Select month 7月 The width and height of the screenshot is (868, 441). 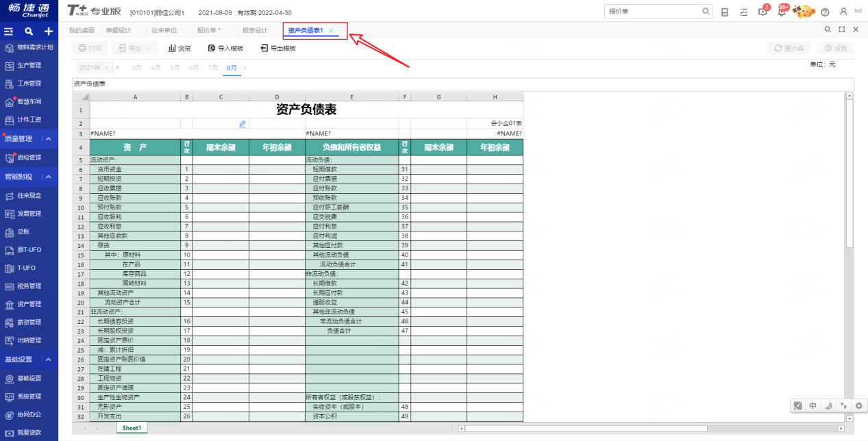[x=213, y=68]
